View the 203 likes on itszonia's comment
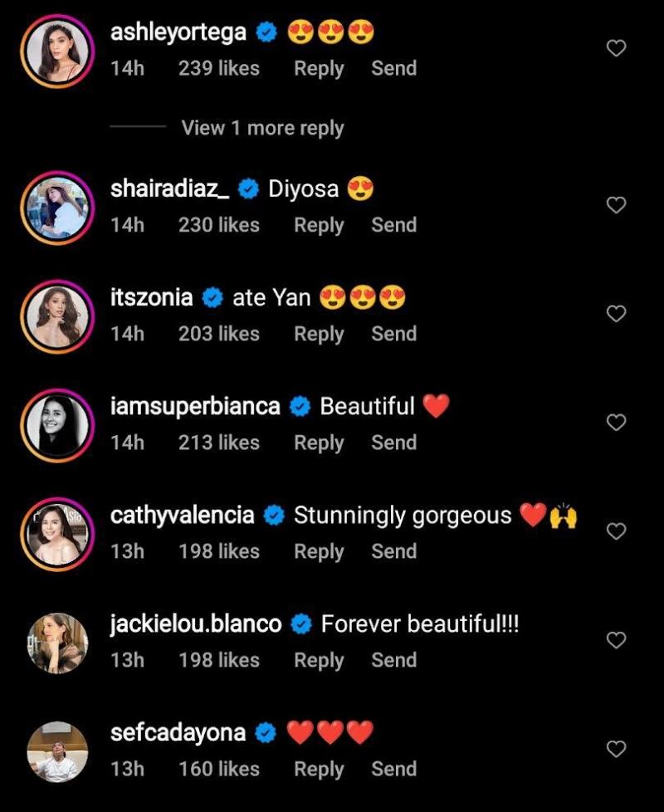 (219, 334)
